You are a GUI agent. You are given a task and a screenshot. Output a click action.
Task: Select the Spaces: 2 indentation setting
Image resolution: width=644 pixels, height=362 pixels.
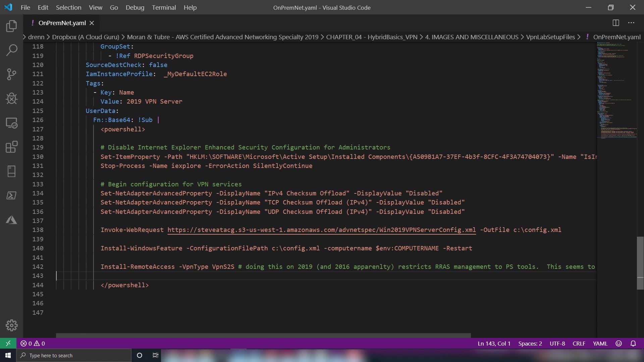530,344
